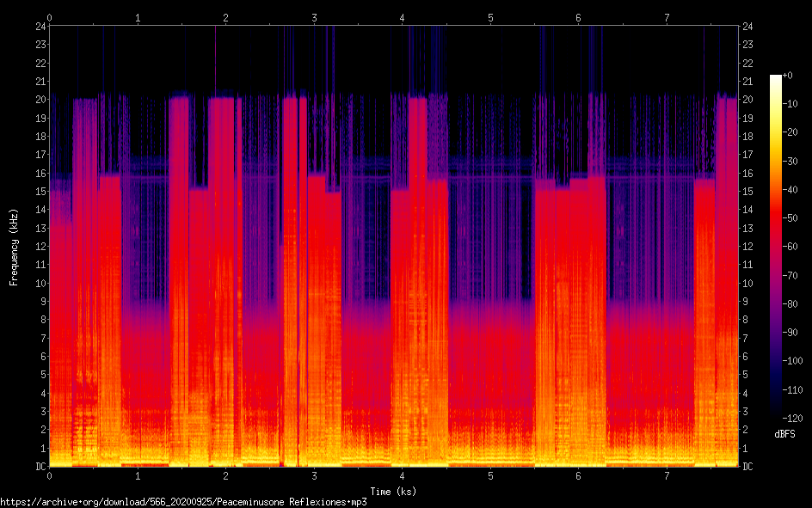The height and width of the screenshot is (508, 812).
Task: Click the "-80" color scale label
Action: pyautogui.click(x=790, y=304)
